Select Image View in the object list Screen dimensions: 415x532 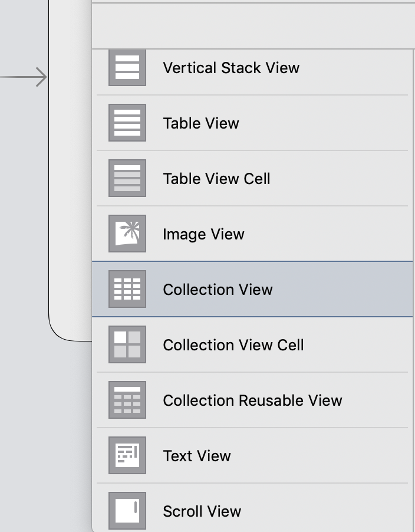click(x=203, y=234)
